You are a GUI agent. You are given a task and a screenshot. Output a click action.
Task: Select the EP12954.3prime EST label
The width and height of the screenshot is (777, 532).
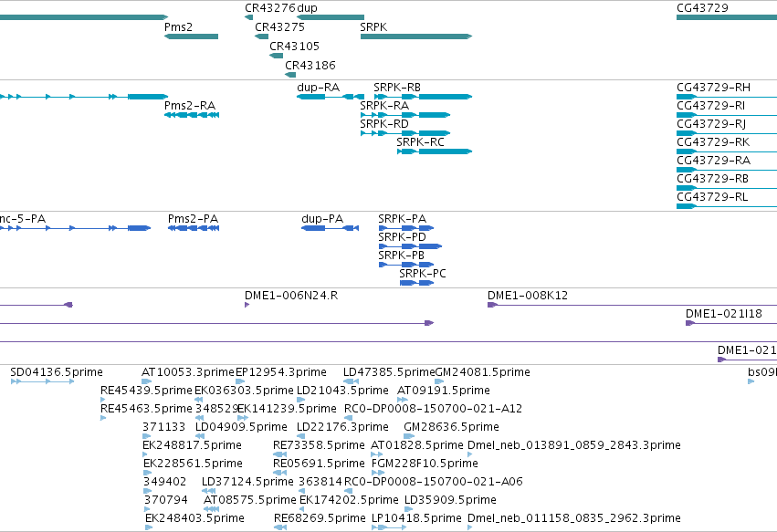281,372
